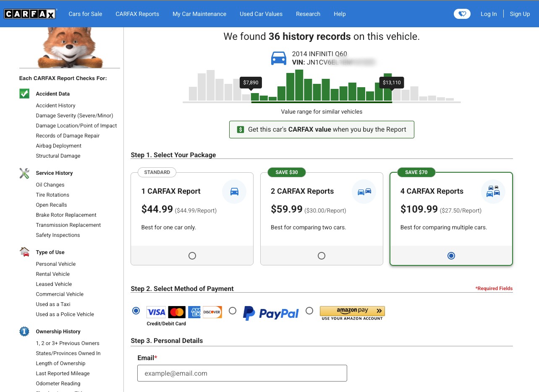
Task: Click the Log In link
Action: 489,14
